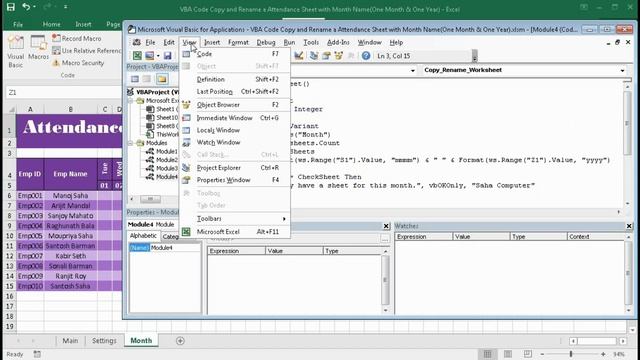Choose Microsoft Excel from the View menu
The image size is (640, 360).
[236, 232]
